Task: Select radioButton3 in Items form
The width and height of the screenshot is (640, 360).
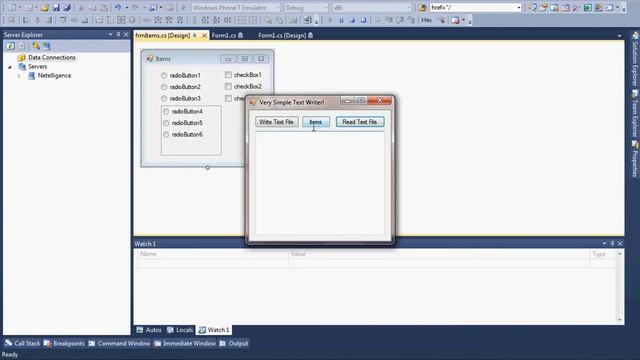Action: [181, 98]
